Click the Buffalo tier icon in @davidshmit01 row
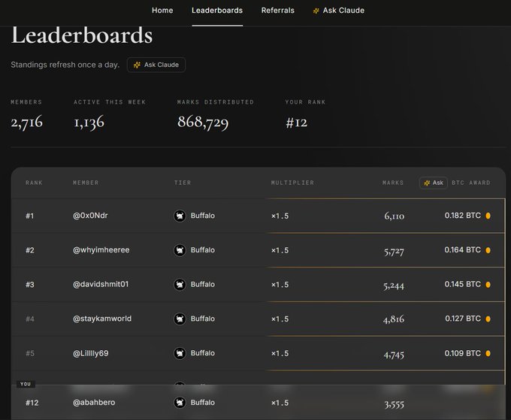The width and height of the screenshot is (511, 420). point(180,285)
